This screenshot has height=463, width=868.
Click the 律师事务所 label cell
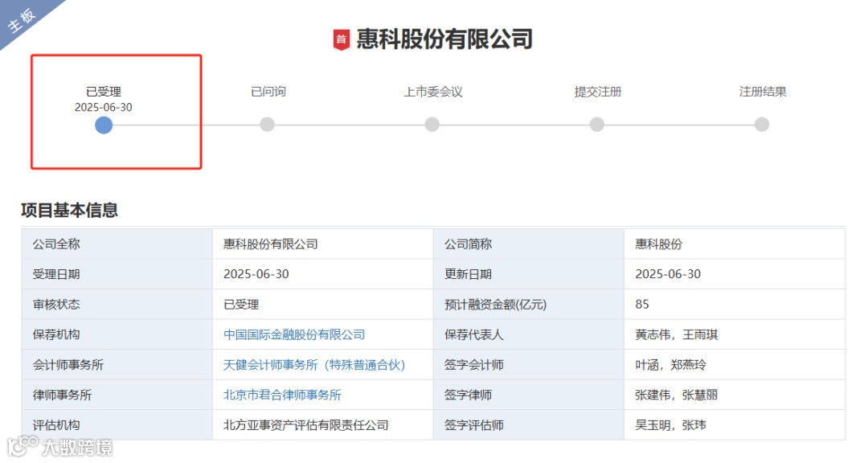point(117,395)
